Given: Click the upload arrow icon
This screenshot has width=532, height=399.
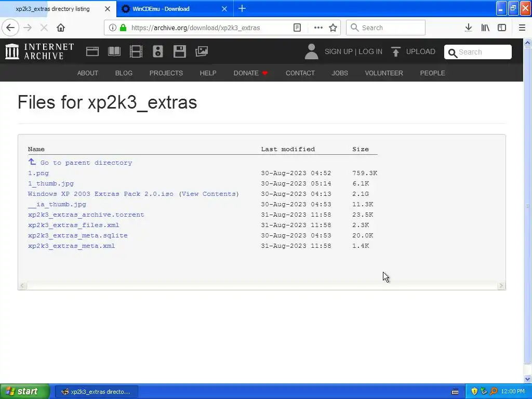Looking at the screenshot, I should [395, 51].
